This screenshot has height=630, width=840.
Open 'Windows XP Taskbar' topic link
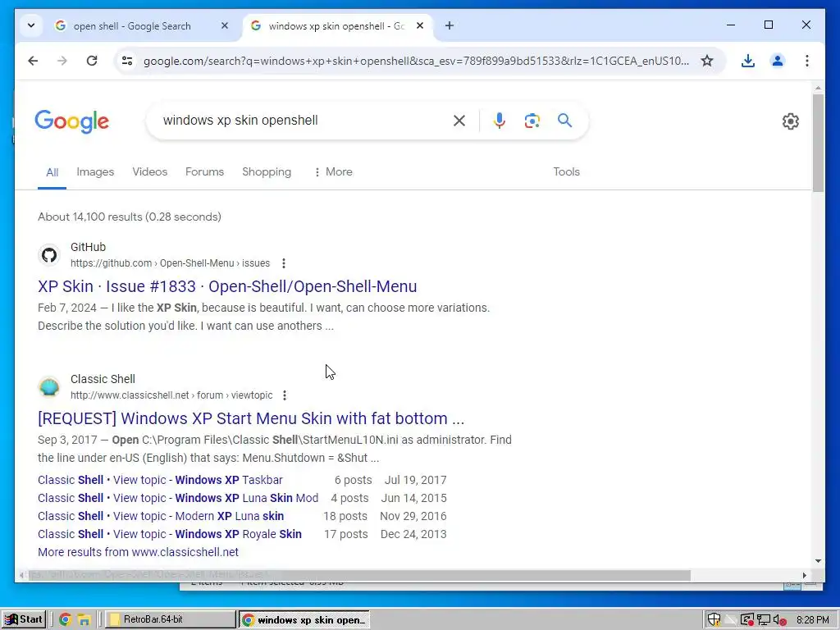pyautogui.click(x=160, y=480)
